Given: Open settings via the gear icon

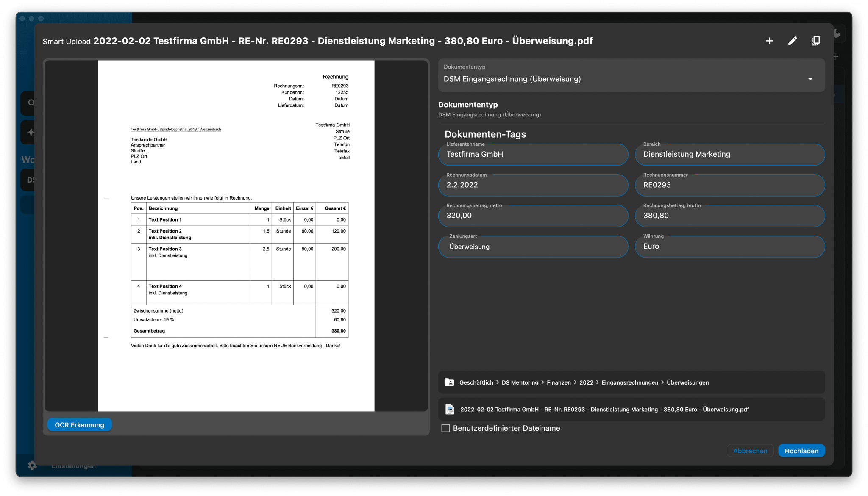Looking at the screenshot, I should [x=33, y=465].
